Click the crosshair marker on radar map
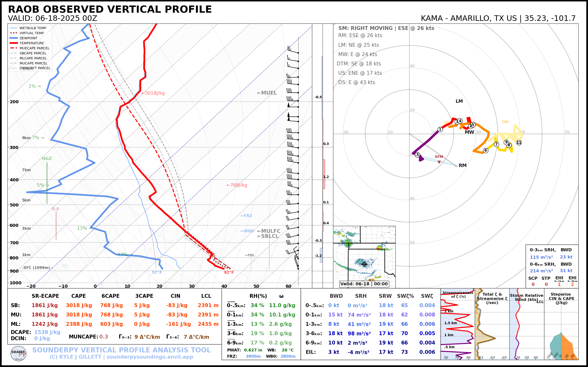The image size is (588, 367). 364,264
